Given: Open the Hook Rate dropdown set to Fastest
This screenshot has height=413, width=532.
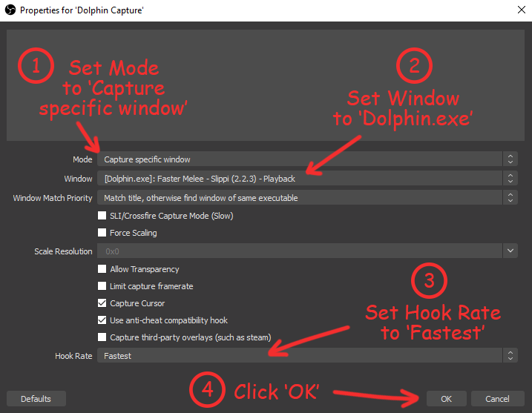Looking at the screenshot, I should pyautogui.click(x=307, y=355).
